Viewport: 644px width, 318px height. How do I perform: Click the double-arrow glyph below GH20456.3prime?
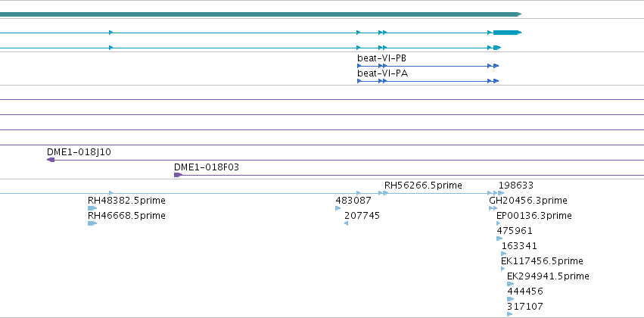(493, 208)
